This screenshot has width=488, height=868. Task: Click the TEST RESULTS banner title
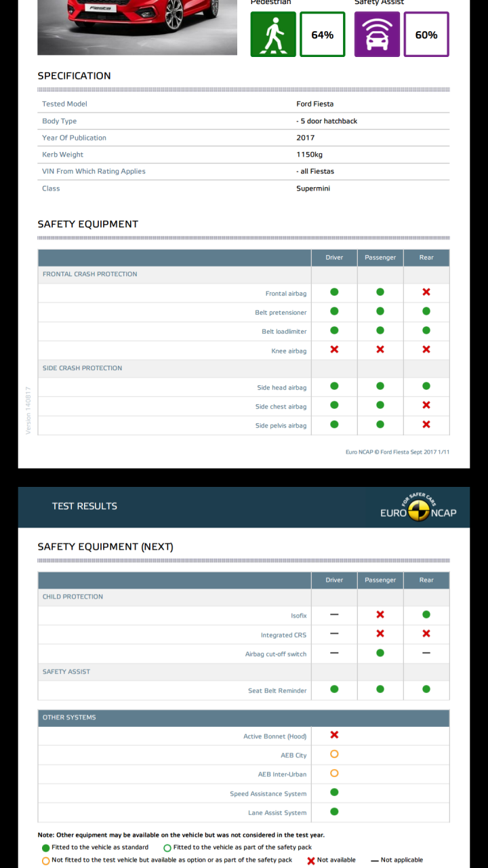coord(85,506)
